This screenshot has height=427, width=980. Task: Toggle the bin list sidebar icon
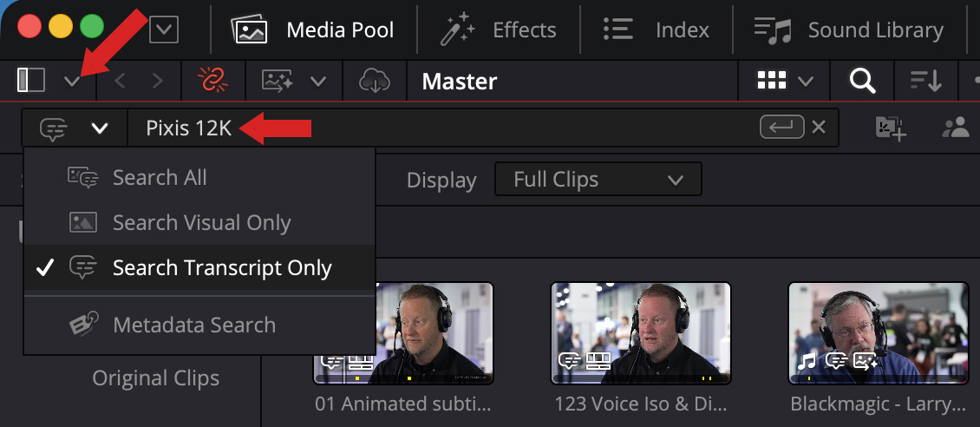(x=30, y=81)
